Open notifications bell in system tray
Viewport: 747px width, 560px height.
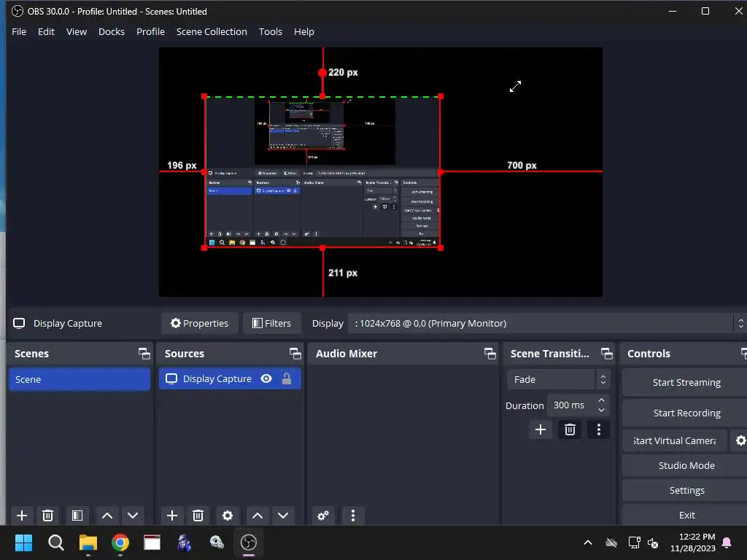727,542
